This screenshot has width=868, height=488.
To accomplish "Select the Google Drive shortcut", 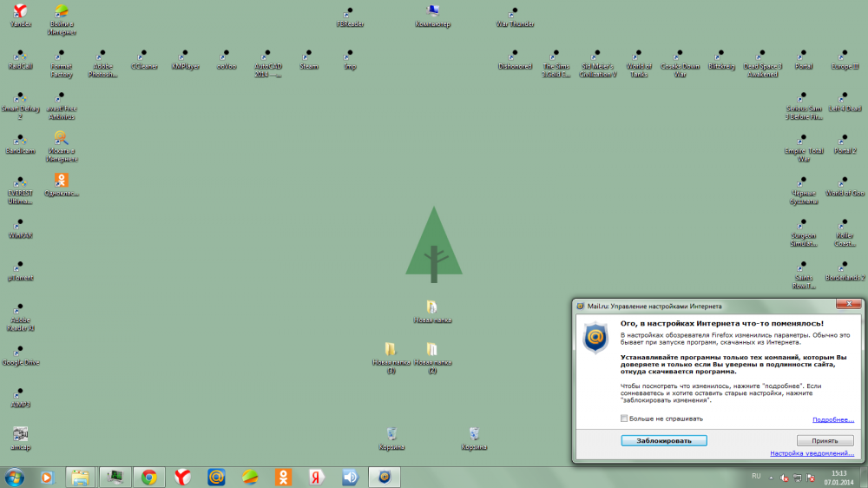I will tap(21, 356).
